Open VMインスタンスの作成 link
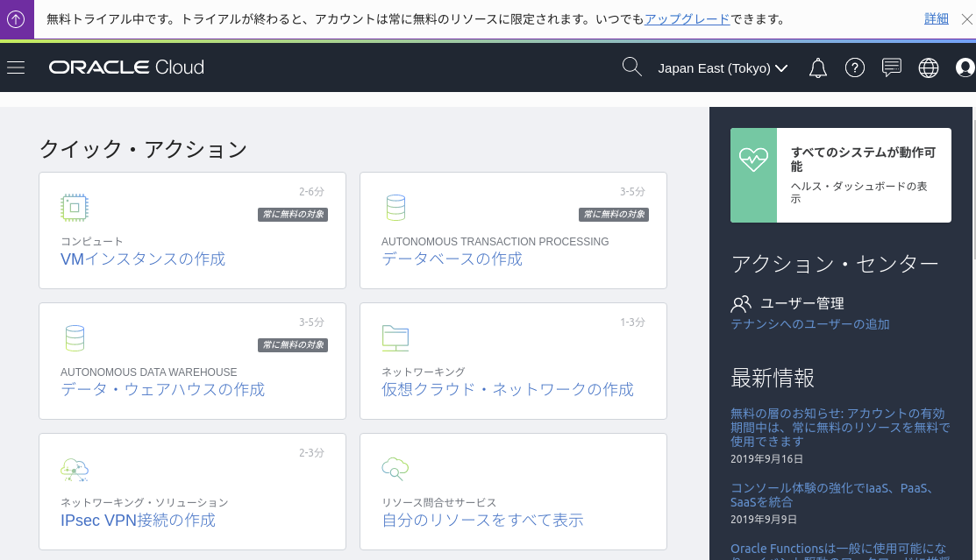This screenshot has height=560, width=976. 142,259
